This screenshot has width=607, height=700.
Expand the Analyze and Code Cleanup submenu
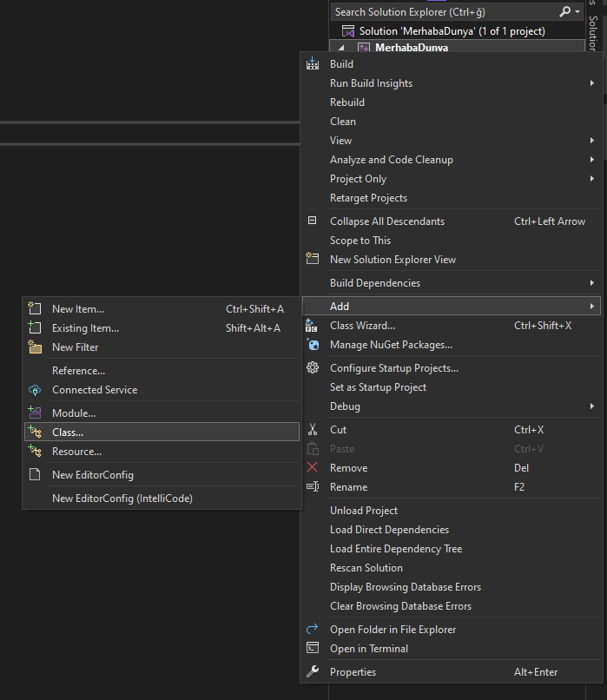(592, 160)
